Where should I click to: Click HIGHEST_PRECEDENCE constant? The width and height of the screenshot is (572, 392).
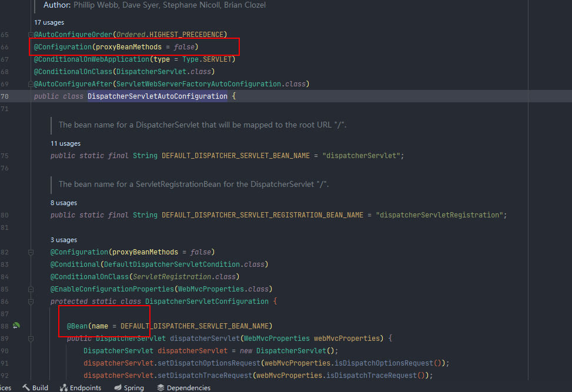click(x=186, y=35)
